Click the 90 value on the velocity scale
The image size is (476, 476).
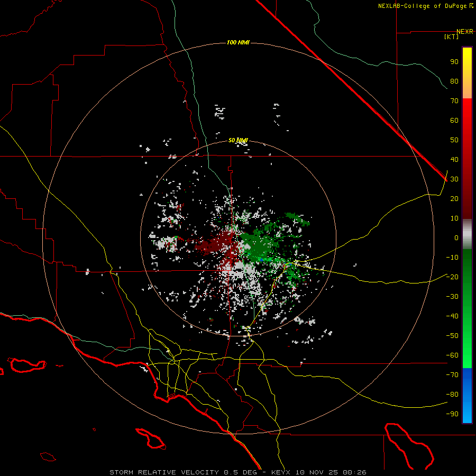454,62
